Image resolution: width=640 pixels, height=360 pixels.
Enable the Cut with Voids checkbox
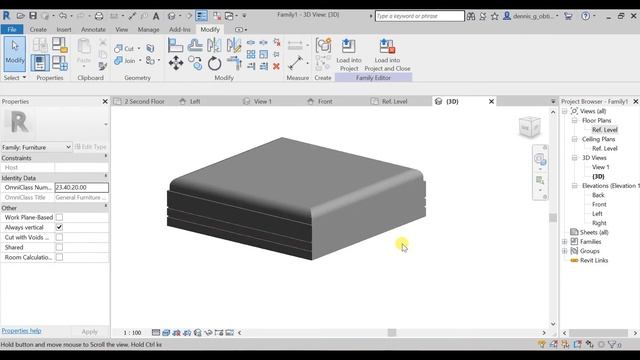pos(59,237)
